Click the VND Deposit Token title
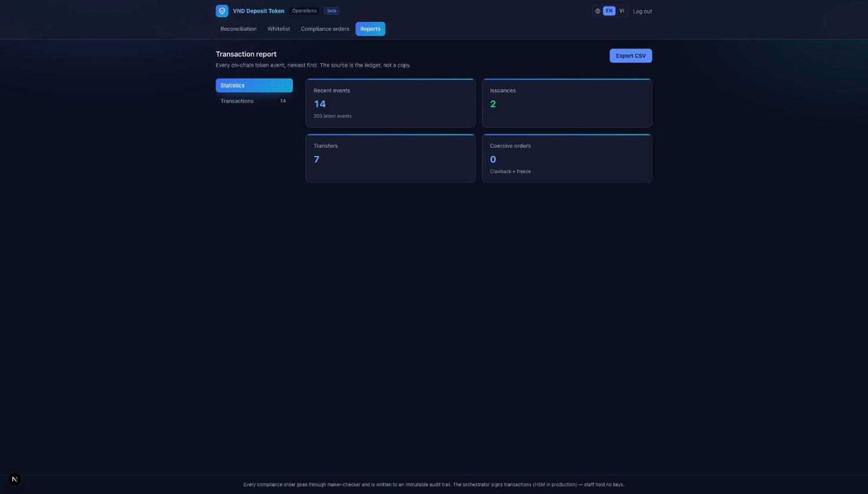868x494 pixels. [x=259, y=11]
